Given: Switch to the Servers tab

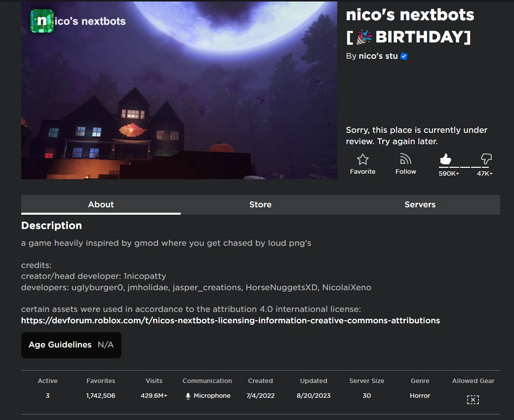Looking at the screenshot, I should point(420,204).
